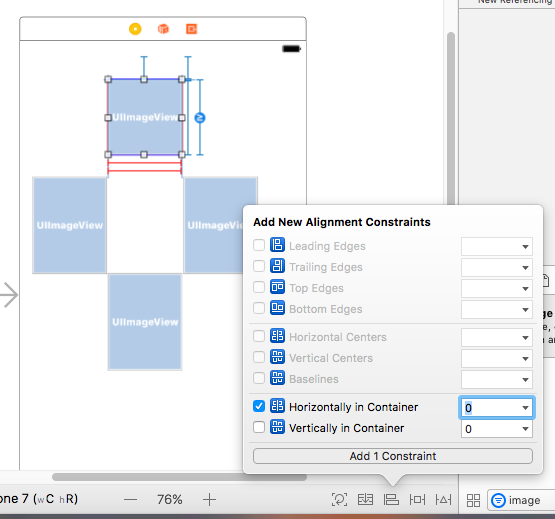
Task: Click the red vertical spacing constraint lines
Action: click(x=145, y=167)
